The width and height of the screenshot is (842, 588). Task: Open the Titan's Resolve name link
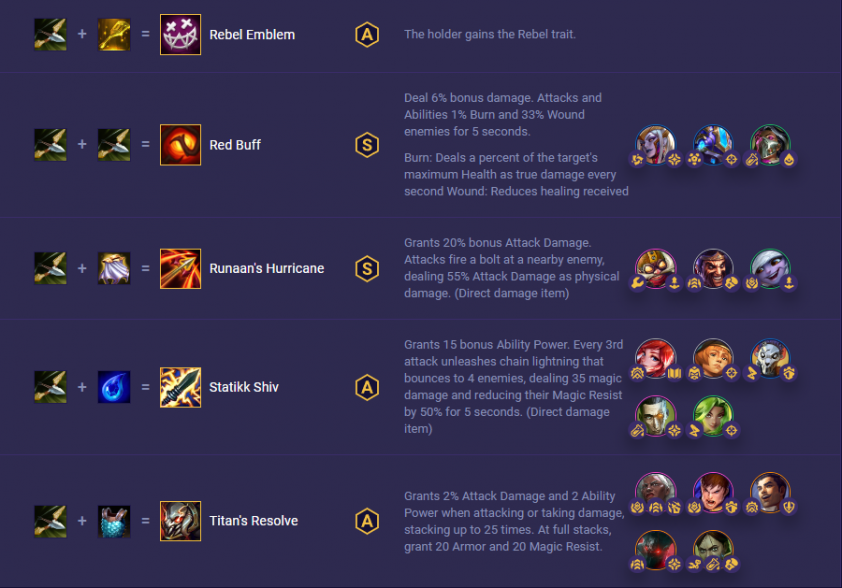click(x=253, y=521)
